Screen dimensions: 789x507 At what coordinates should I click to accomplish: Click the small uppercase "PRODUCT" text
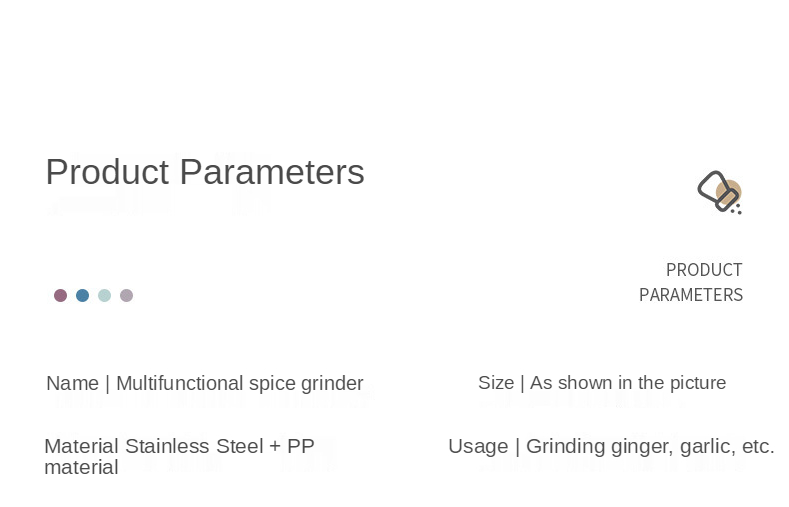point(704,270)
